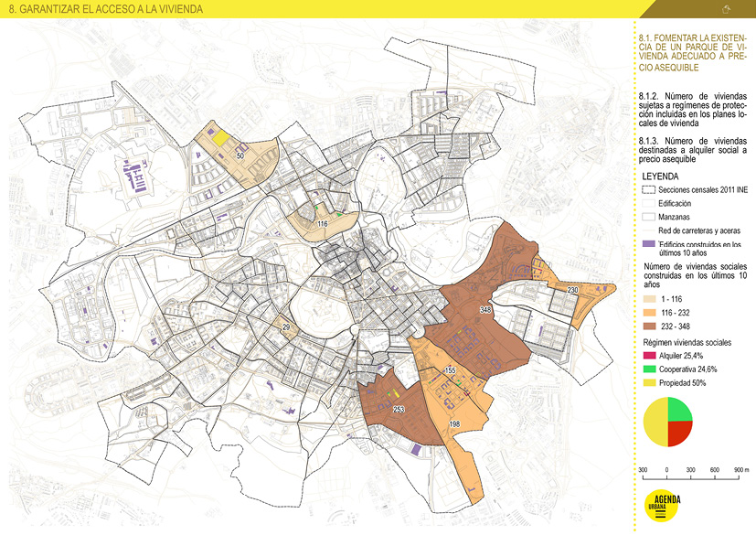
Task: Click the house icon in top-right header
Action: (726, 9)
